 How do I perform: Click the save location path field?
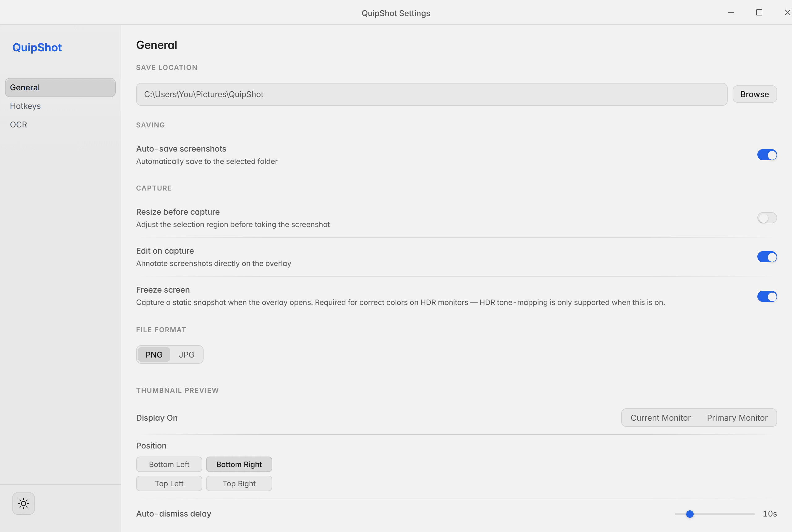pos(431,94)
